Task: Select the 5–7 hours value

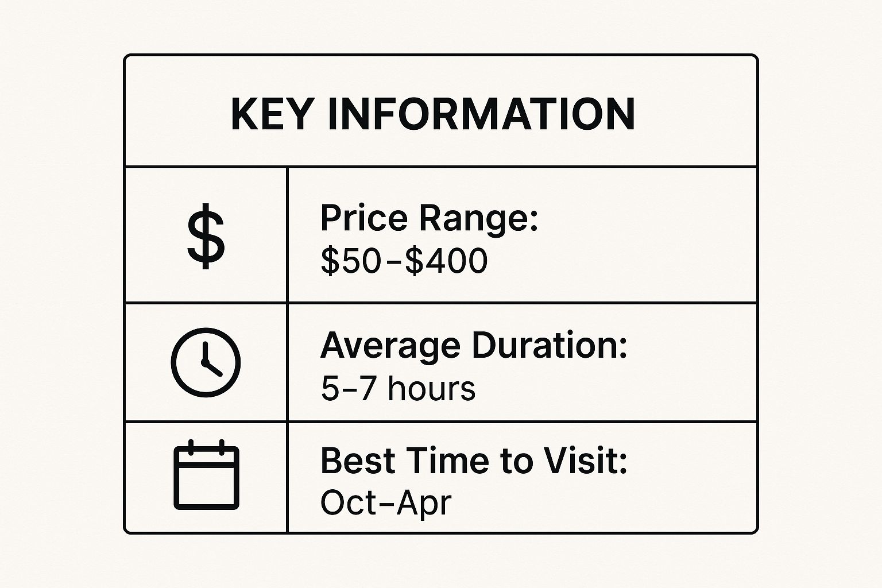Action: 398,389
